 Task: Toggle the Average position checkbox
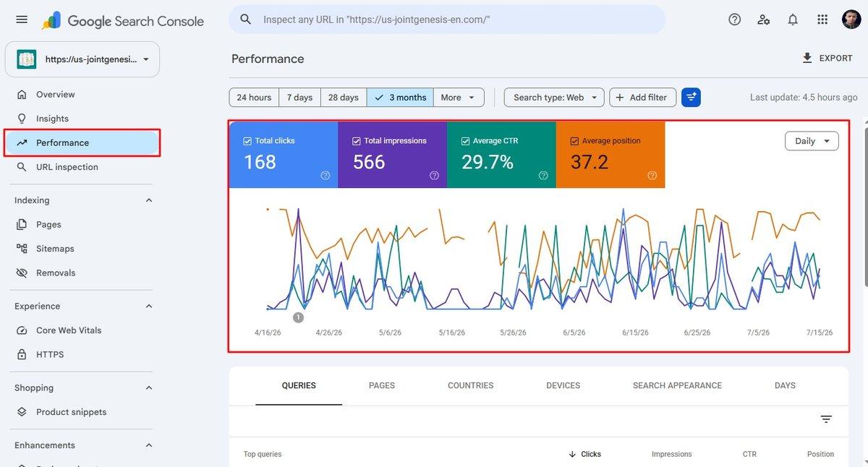574,141
